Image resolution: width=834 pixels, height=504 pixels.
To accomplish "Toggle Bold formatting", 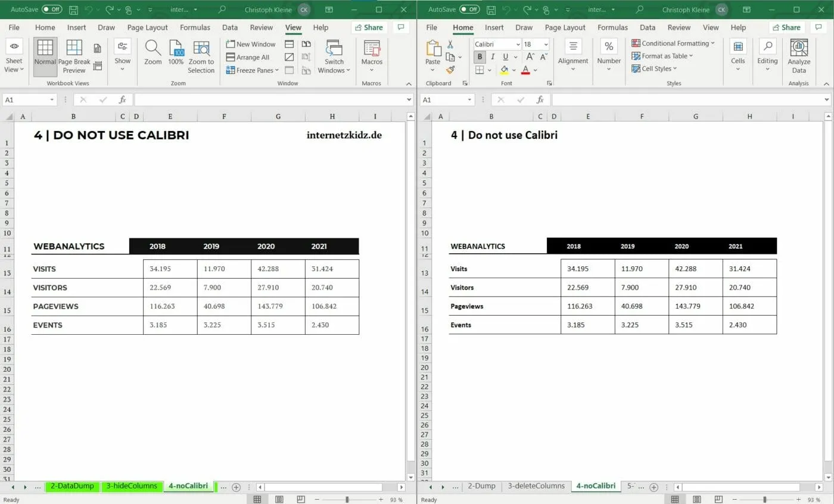I will 479,57.
